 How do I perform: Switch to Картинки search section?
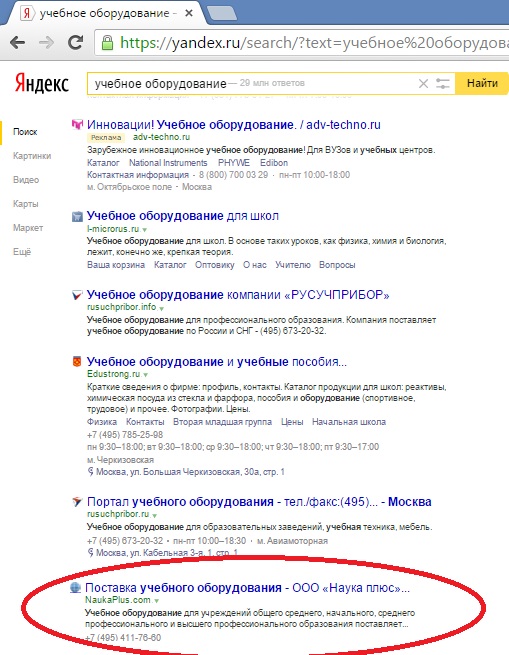click(x=32, y=156)
